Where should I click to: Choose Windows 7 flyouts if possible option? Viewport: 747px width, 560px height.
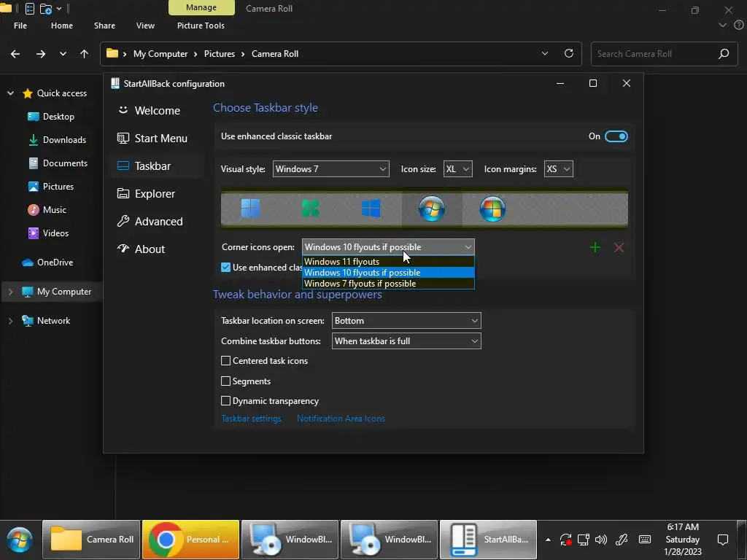[x=388, y=284]
